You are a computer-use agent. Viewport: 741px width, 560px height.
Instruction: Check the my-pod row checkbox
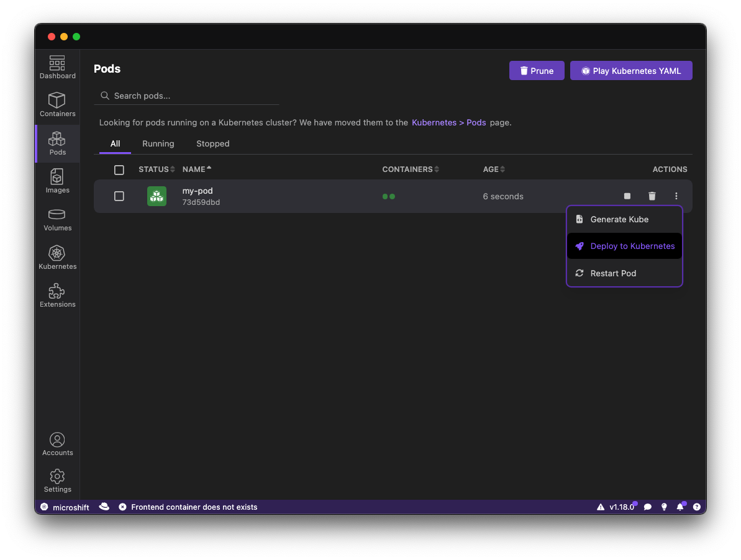click(x=119, y=196)
